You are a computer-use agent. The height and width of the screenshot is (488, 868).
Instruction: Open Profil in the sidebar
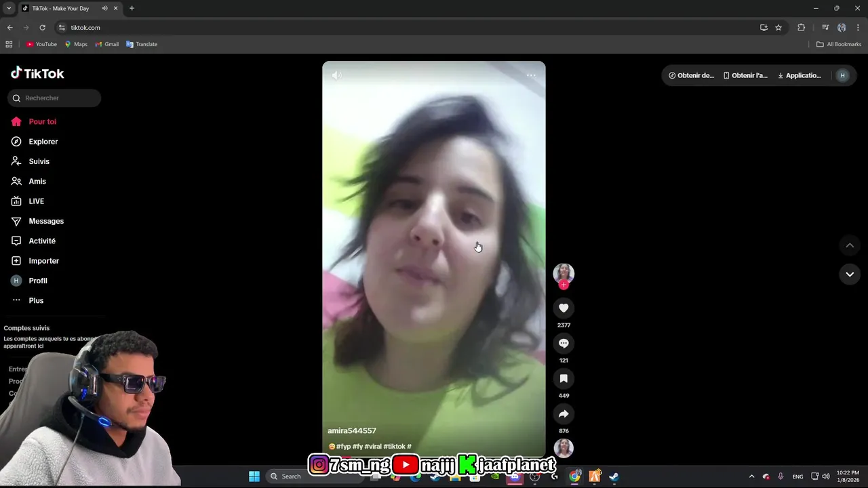(x=29, y=281)
